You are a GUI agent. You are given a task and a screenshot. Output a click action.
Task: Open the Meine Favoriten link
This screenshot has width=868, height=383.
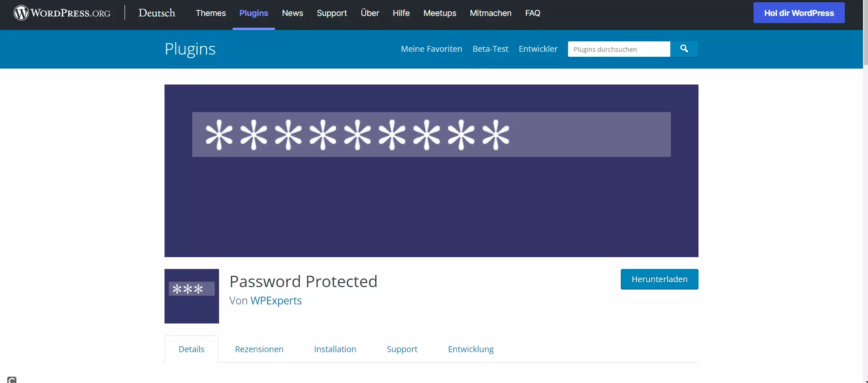pos(431,49)
